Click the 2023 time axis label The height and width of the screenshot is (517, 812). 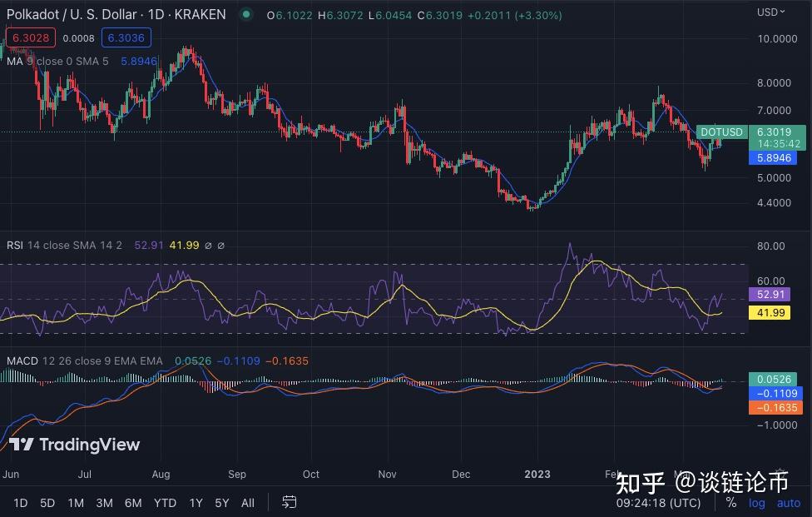tap(537, 474)
